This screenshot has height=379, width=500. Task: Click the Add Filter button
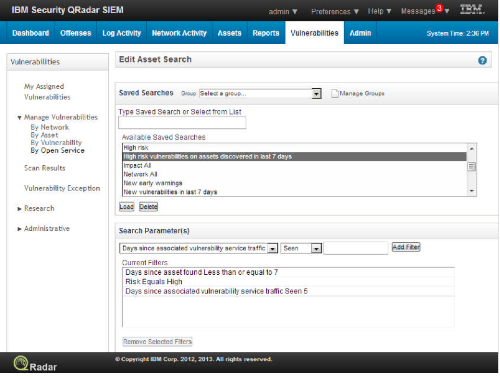pyautogui.click(x=406, y=247)
